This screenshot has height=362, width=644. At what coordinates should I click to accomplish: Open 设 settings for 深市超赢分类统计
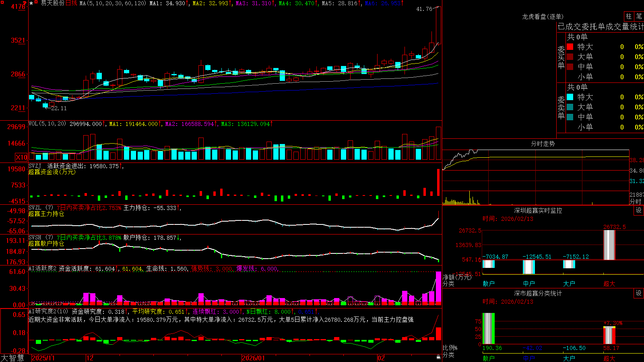[639, 293]
